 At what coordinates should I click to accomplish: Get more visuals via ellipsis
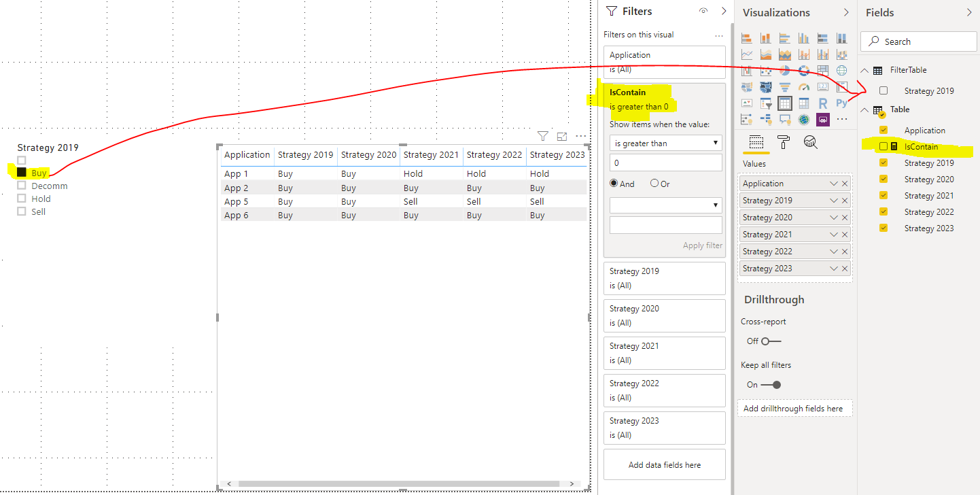pyautogui.click(x=841, y=120)
